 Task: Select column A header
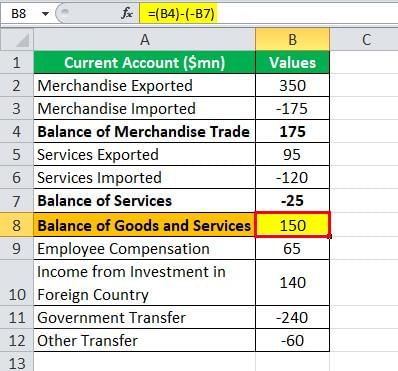[x=144, y=40]
